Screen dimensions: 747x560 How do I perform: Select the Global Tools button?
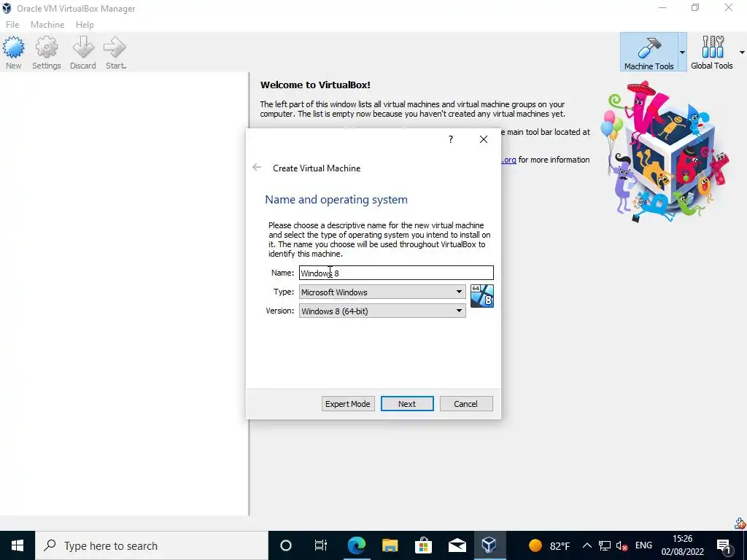(712, 52)
